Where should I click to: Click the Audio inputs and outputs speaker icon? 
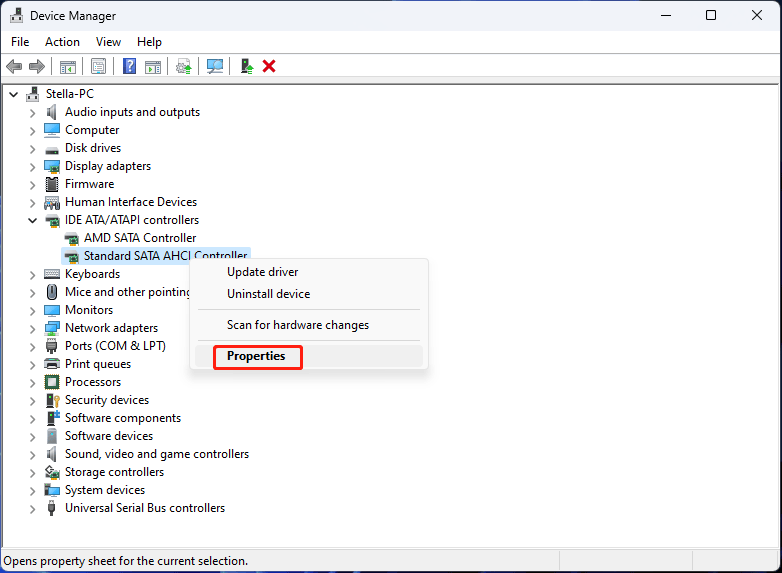click(x=52, y=112)
